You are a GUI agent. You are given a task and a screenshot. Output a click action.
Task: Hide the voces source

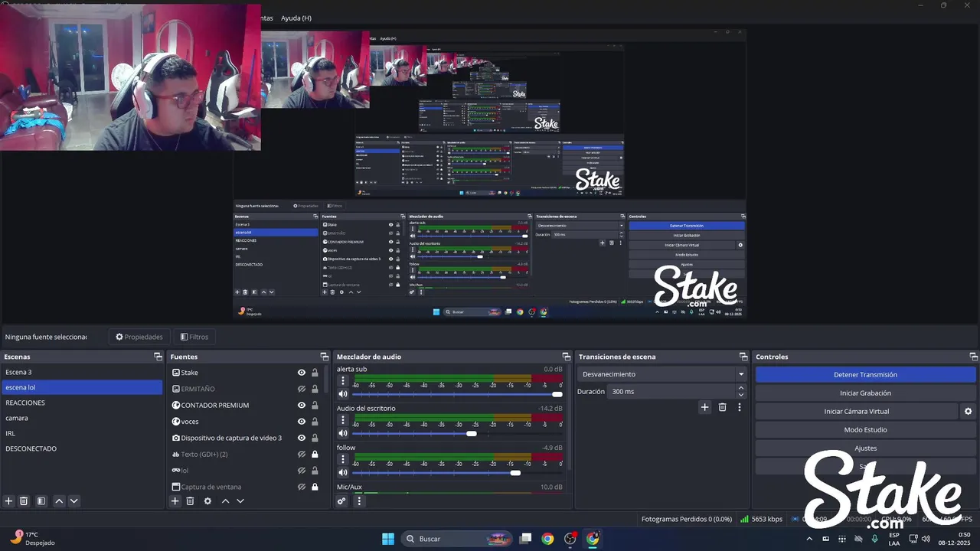[x=302, y=422]
